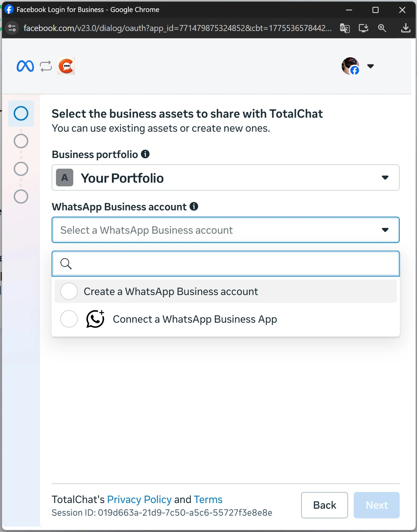Screen dimensions: 417x532
Task: Select Connect a WhatsApp Business App radio
Action: 69,319
